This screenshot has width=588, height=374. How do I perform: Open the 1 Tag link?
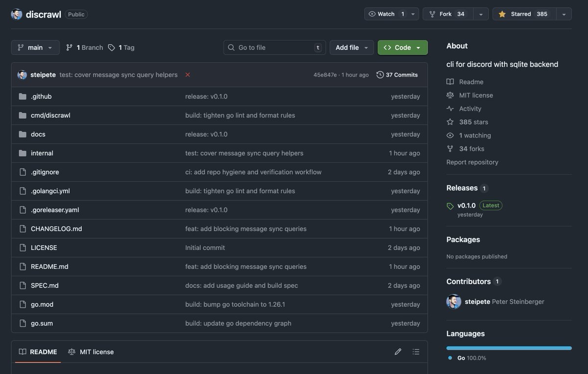click(121, 47)
